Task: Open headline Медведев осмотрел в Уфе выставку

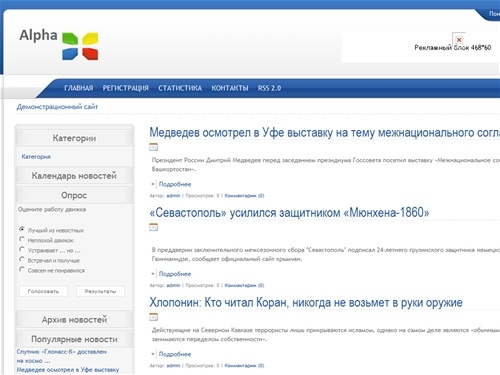Action: (x=324, y=133)
